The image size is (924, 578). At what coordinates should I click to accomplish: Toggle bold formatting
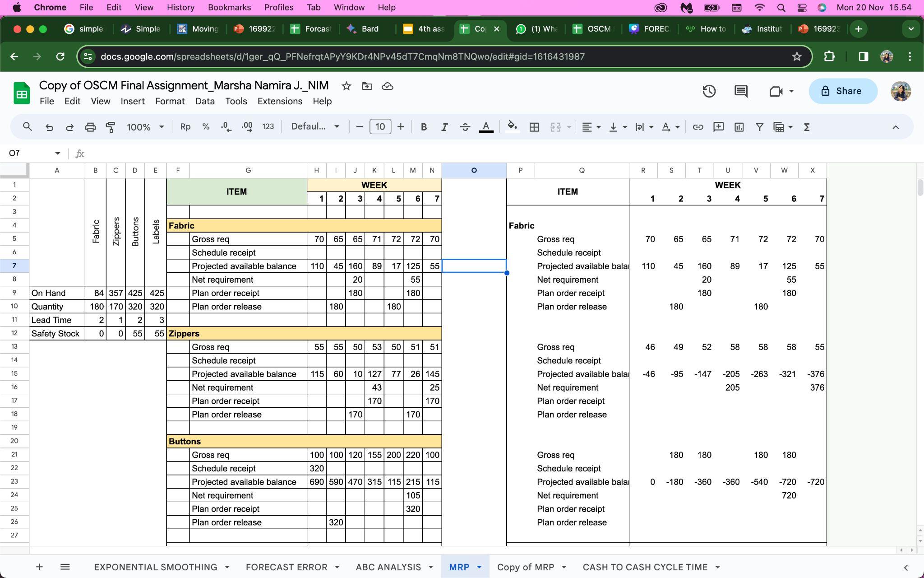coord(423,127)
